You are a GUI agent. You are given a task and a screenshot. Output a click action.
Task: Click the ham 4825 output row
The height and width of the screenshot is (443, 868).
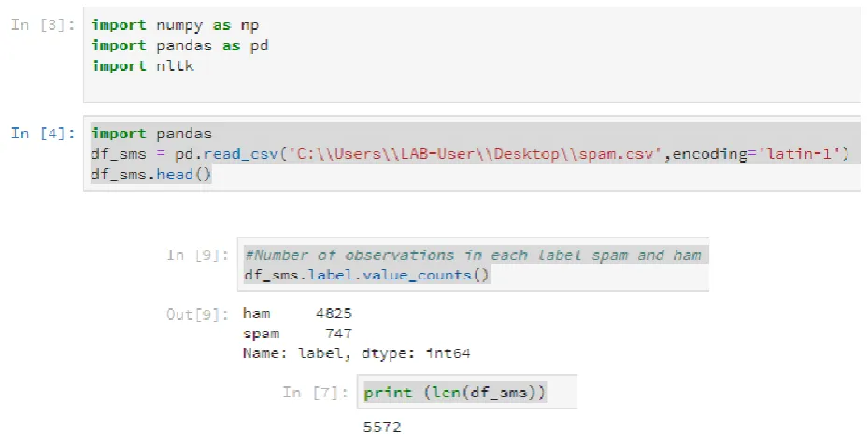[297, 313]
